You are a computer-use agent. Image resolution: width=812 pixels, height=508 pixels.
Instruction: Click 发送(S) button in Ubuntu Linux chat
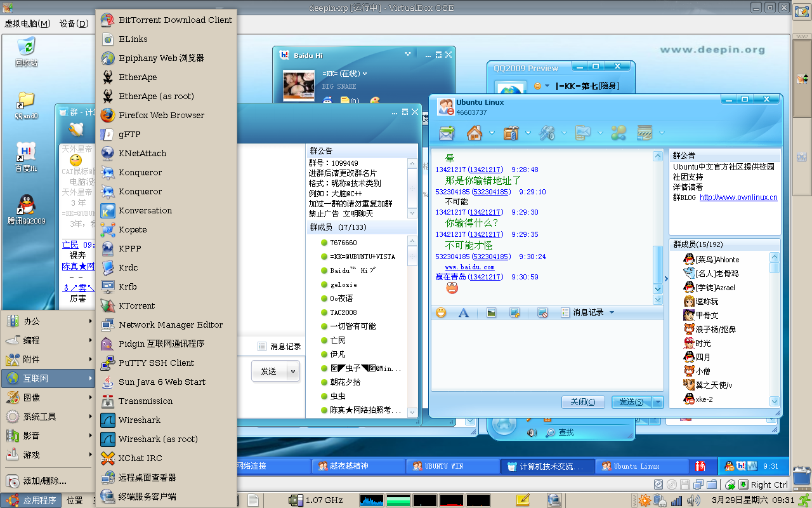(x=632, y=402)
